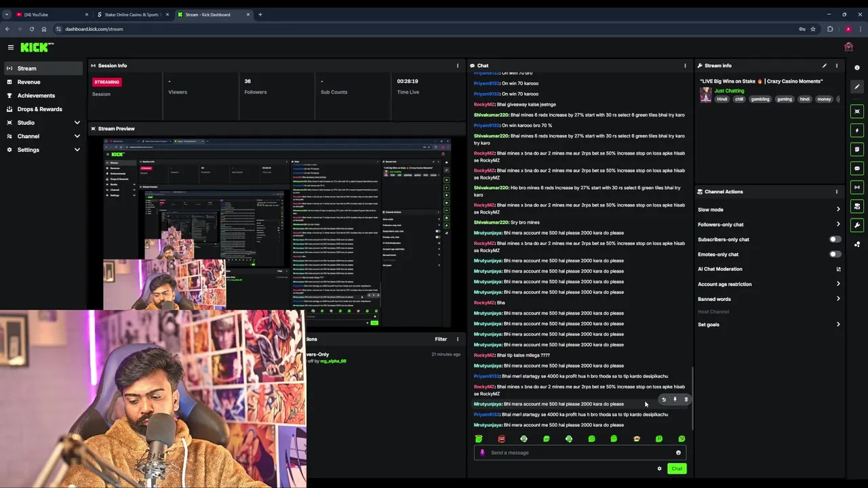The width and height of the screenshot is (868, 488).
Task: Click the Filter button
Action: [441, 339]
